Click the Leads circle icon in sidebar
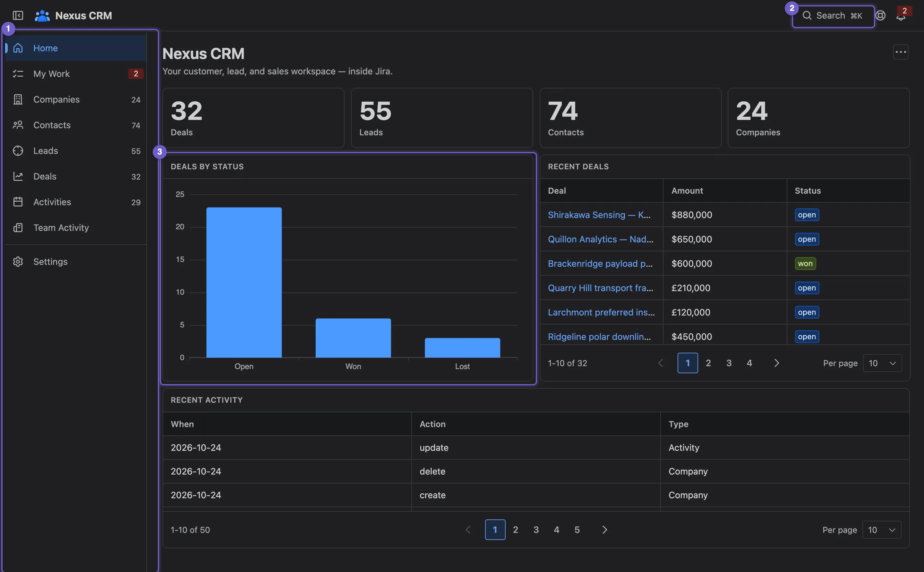924x572 pixels. (18, 151)
